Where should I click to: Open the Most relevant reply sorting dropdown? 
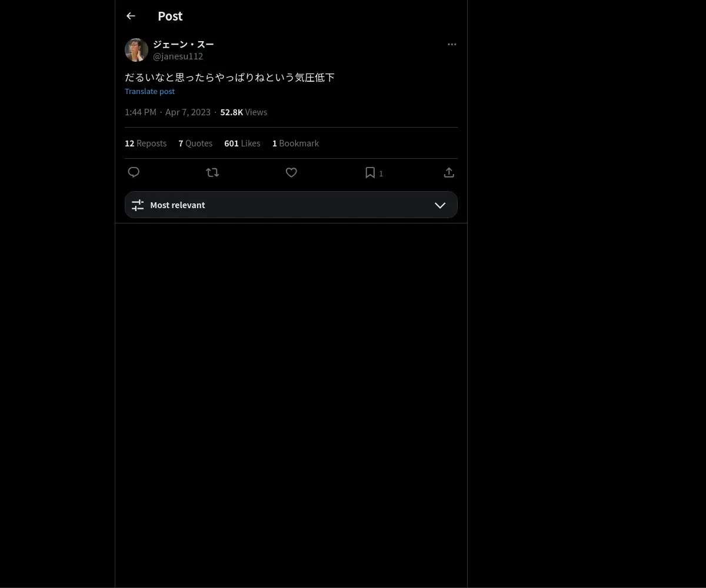coord(291,205)
